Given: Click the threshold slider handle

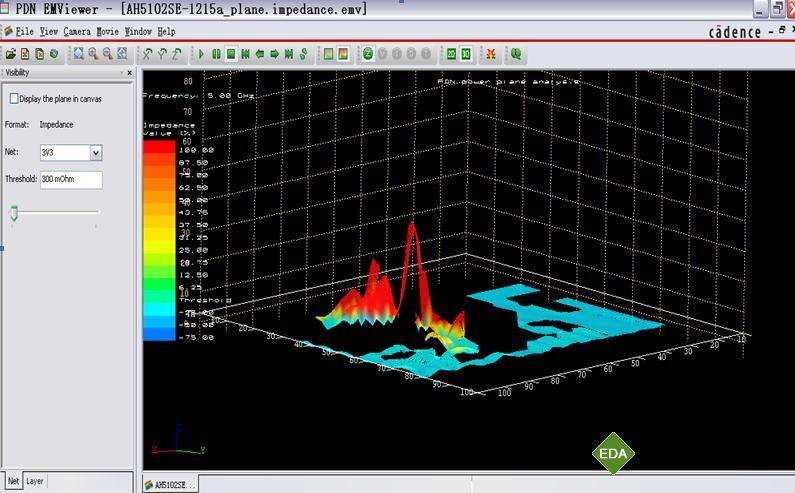Looking at the screenshot, I should (x=13, y=212).
